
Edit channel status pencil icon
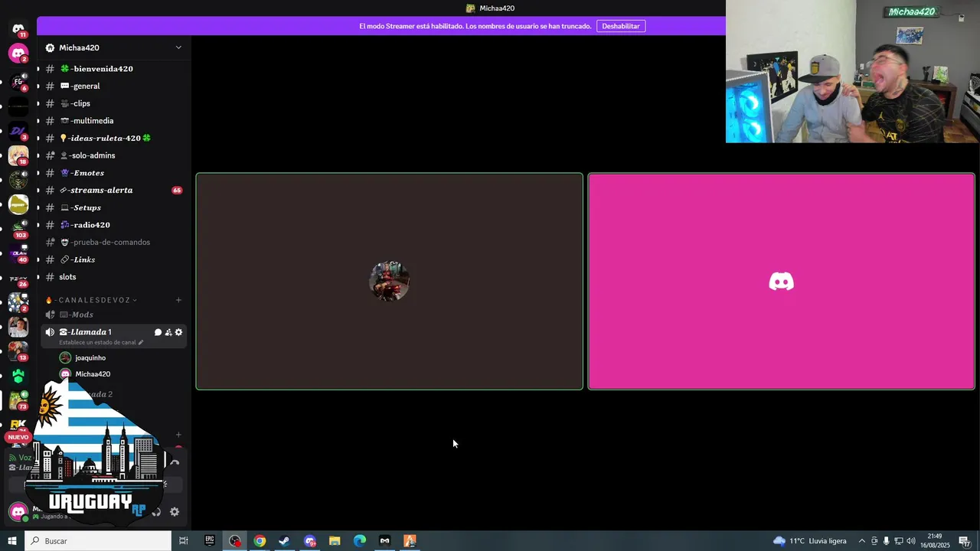point(141,342)
